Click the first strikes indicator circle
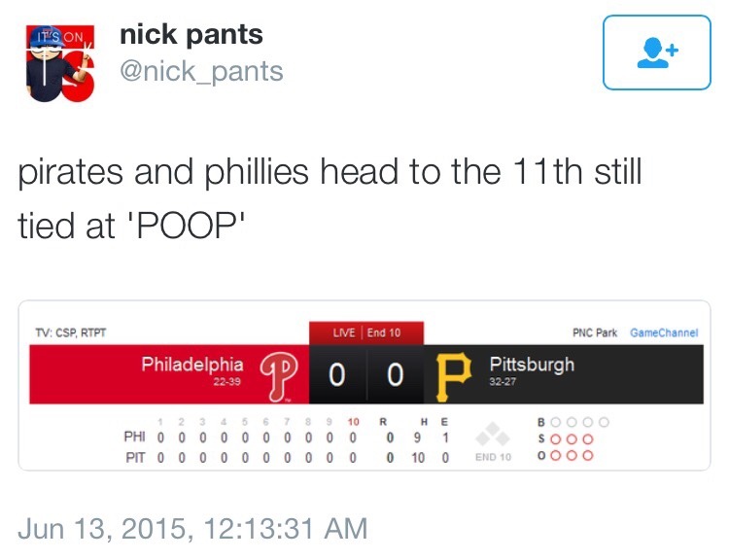 [558, 439]
